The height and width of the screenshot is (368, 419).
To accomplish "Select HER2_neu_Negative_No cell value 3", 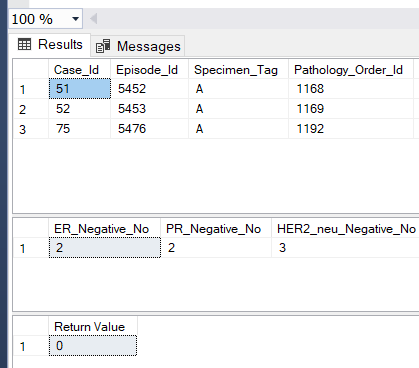I will tap(345, 248).
